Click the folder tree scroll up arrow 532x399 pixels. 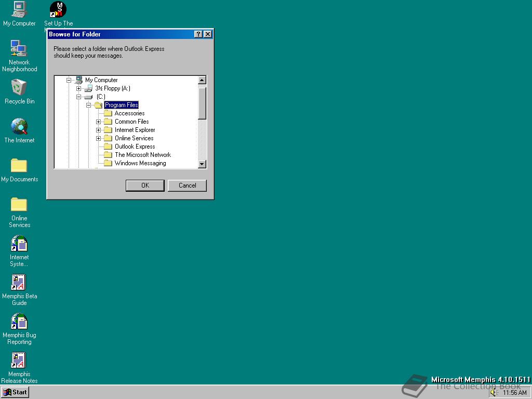(x=202, y=80)
